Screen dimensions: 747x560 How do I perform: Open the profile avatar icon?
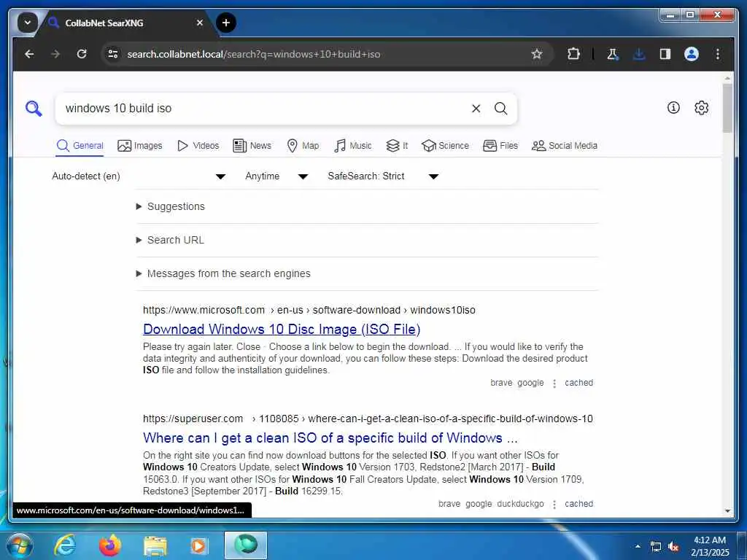(x=692, y=54)
